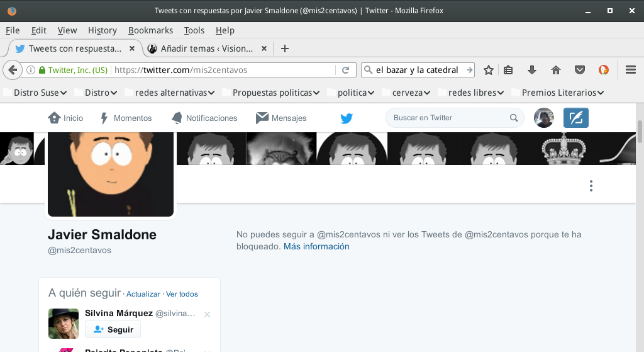The image size is (644, 352).
Task: Open Silvina Márquez profile name
Action: (119, 314)
